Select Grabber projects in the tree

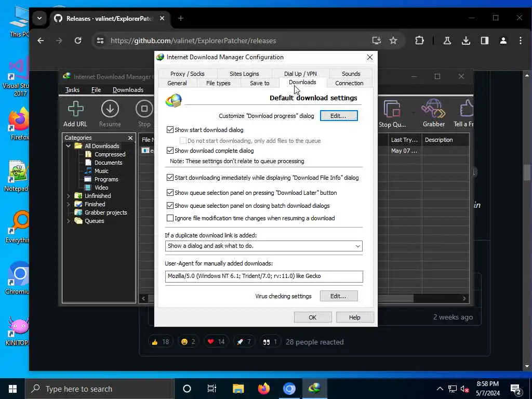[106, 212]
